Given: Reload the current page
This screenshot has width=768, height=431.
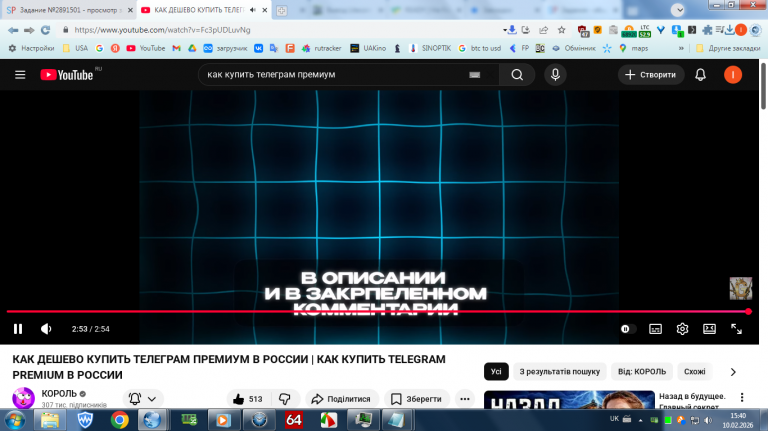Looking at the screenshot, I should tap(46, 30).
